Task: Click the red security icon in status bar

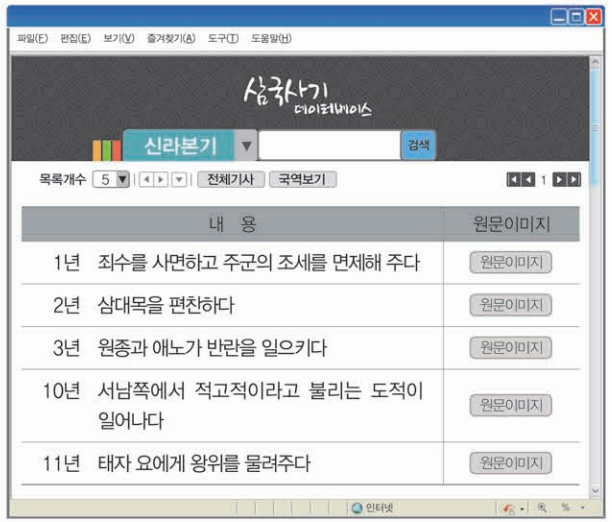Action: tap(509, 508)
